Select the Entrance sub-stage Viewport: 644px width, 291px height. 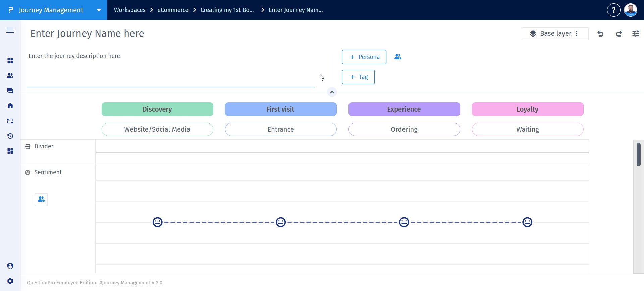tap(281, 129)
